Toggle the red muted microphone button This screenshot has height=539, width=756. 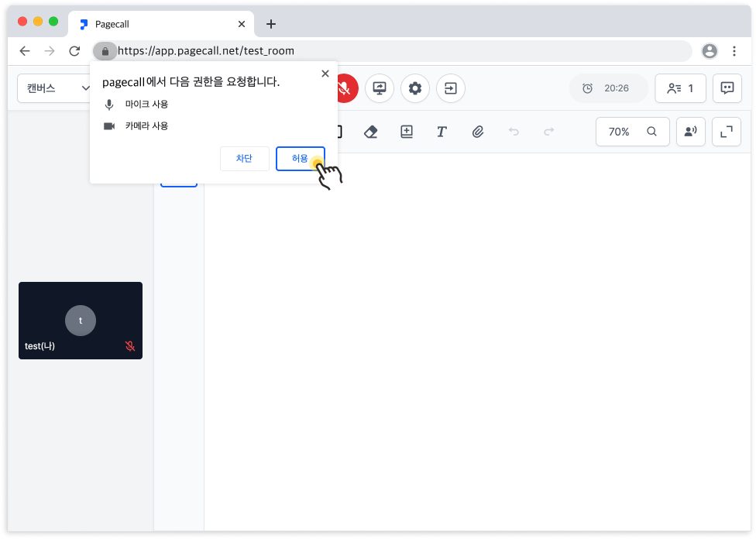348,88
